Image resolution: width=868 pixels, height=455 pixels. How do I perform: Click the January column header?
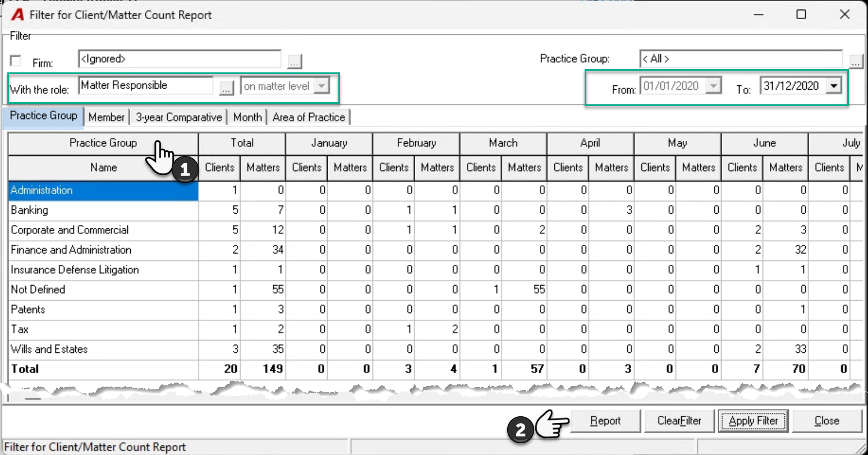(329, 144)
